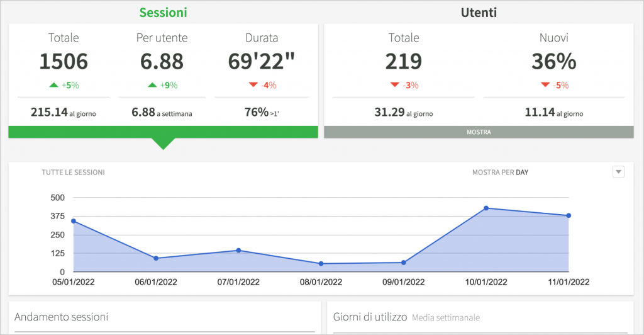
Task: Click the 6.88 per utente value
Action: tap(162, 61)
